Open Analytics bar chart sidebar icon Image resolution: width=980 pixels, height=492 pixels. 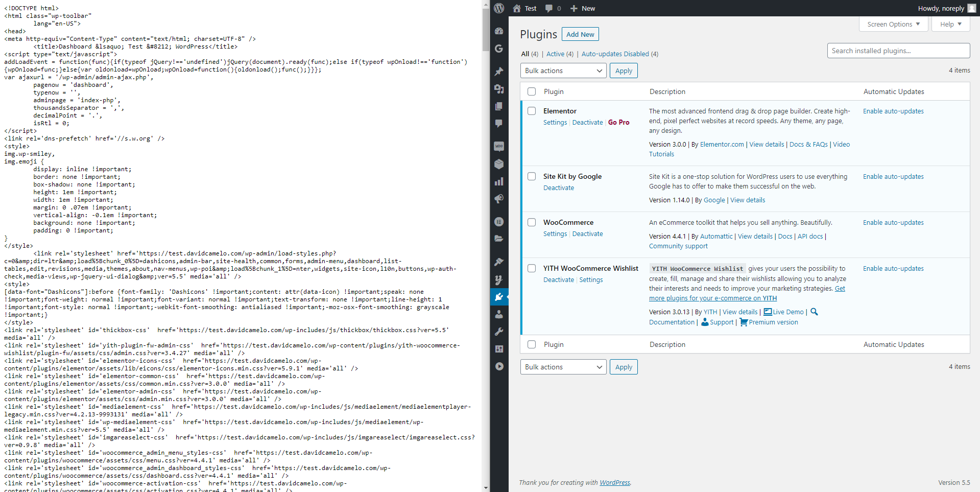[499, 181]
